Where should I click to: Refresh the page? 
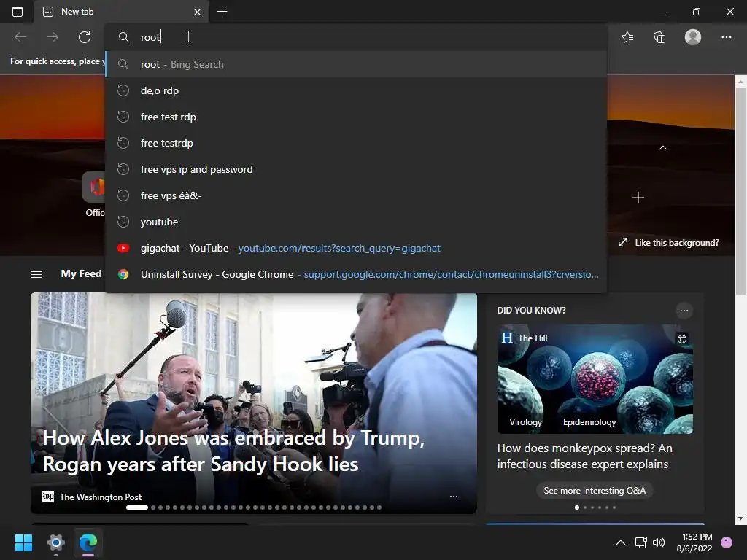85,37
